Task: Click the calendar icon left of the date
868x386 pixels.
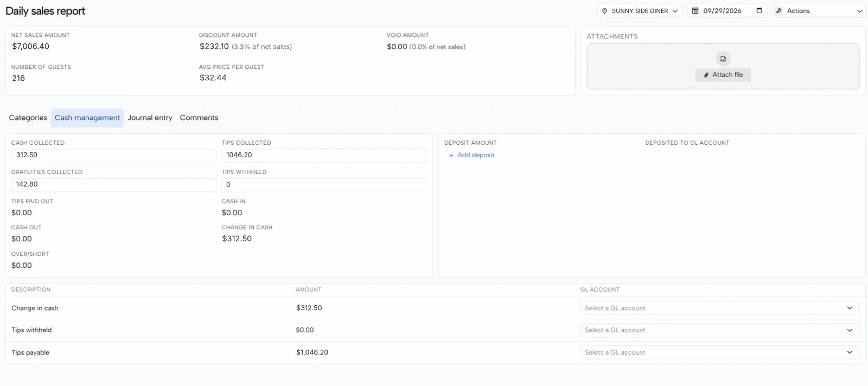Action: point(695,11)
